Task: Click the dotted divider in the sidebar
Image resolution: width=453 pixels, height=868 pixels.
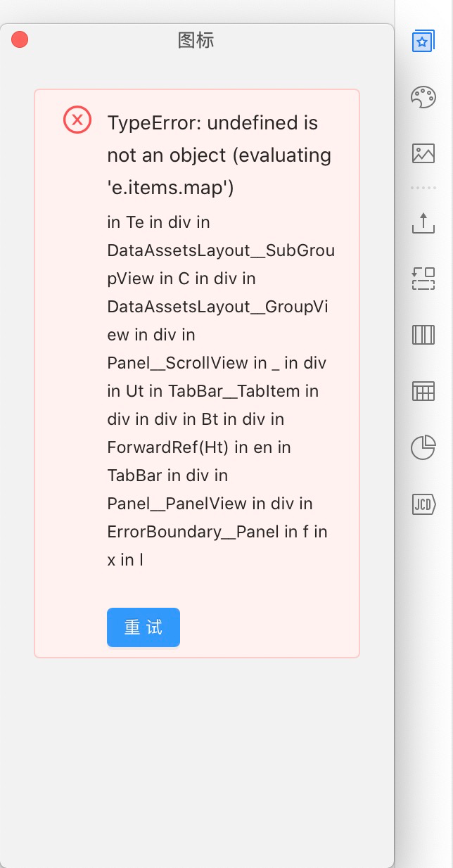Action: 423,188
